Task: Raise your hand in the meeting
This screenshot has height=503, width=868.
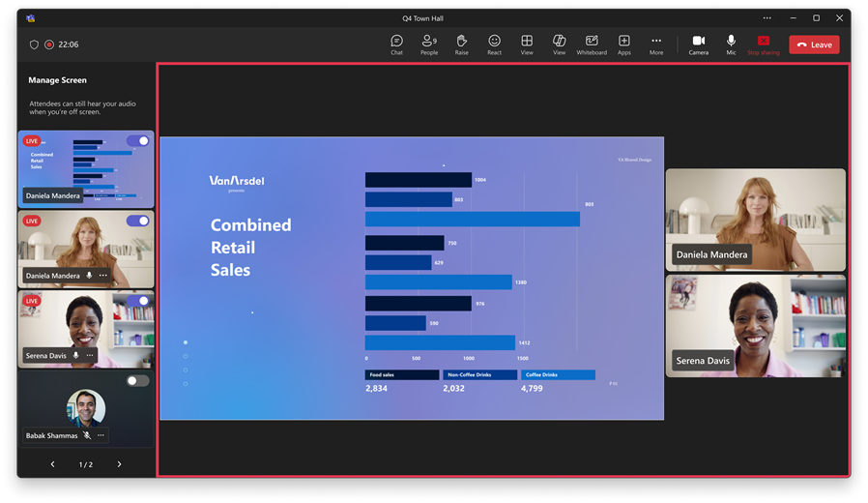Action: pyautogui.click(x=462, y=44)
